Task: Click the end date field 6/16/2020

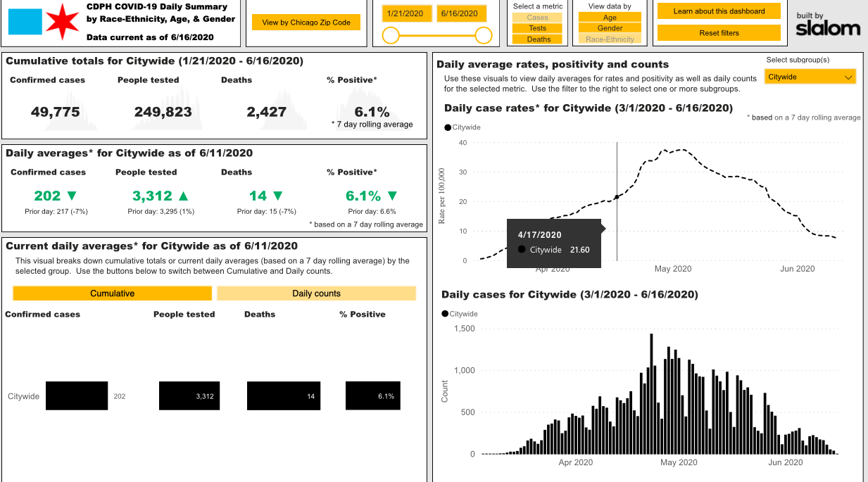Action: pos(461,13)
